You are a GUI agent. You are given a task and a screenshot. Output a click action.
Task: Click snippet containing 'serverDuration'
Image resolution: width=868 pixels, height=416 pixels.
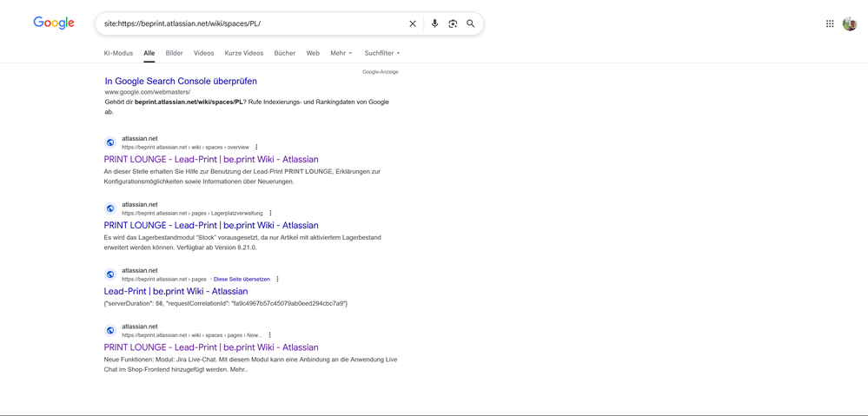(225, 304)
